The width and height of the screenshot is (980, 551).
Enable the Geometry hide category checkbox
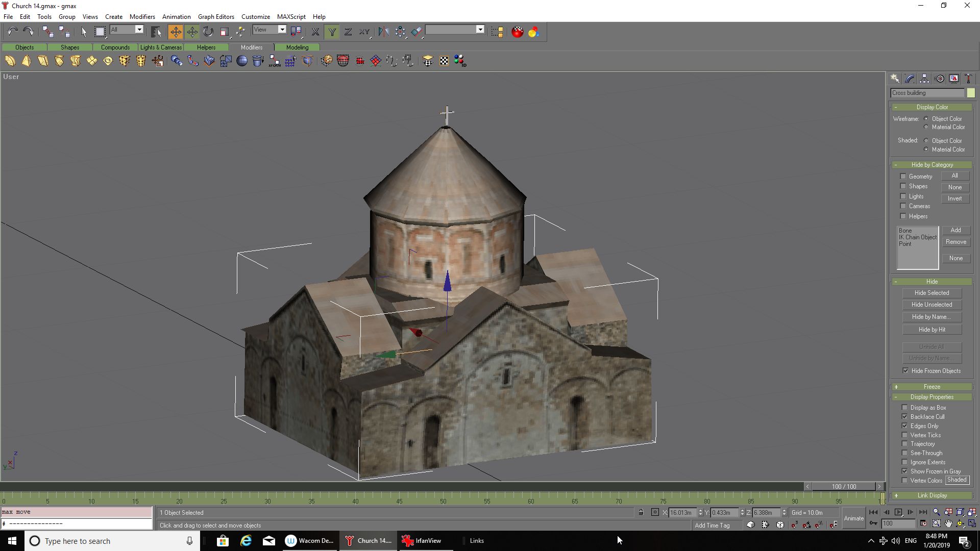click(x=903, y=177)
